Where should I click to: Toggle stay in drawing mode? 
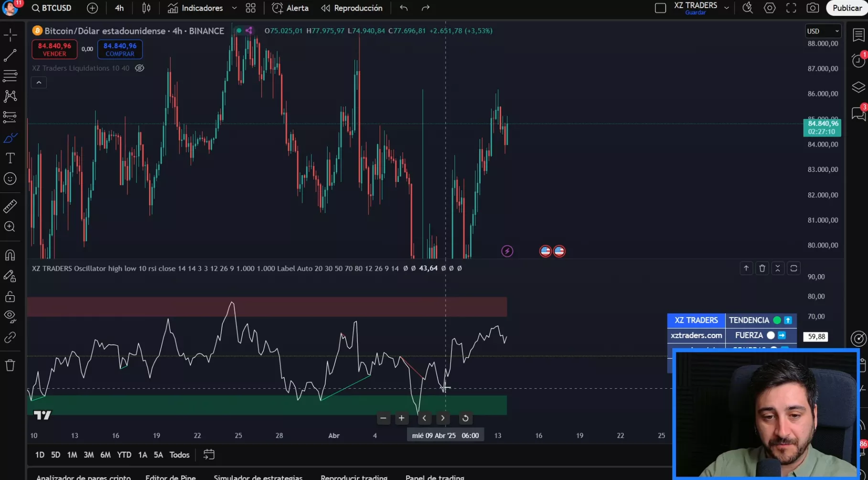10,276
